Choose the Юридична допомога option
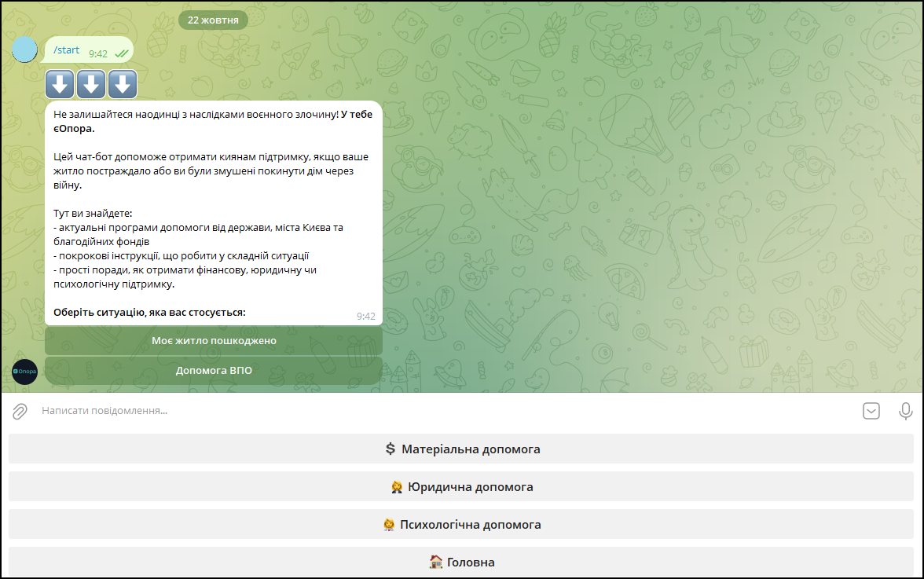Screen dimensions: 924x579 (x=462, y=487)
